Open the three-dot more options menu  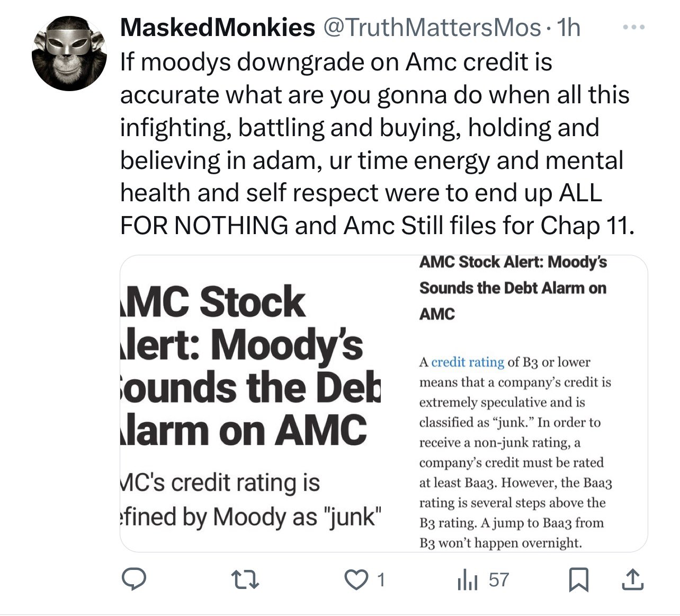coord(633,28)
